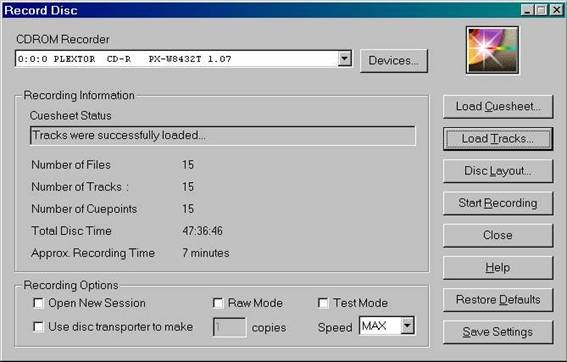Click Save Settings

coord(498,332)
